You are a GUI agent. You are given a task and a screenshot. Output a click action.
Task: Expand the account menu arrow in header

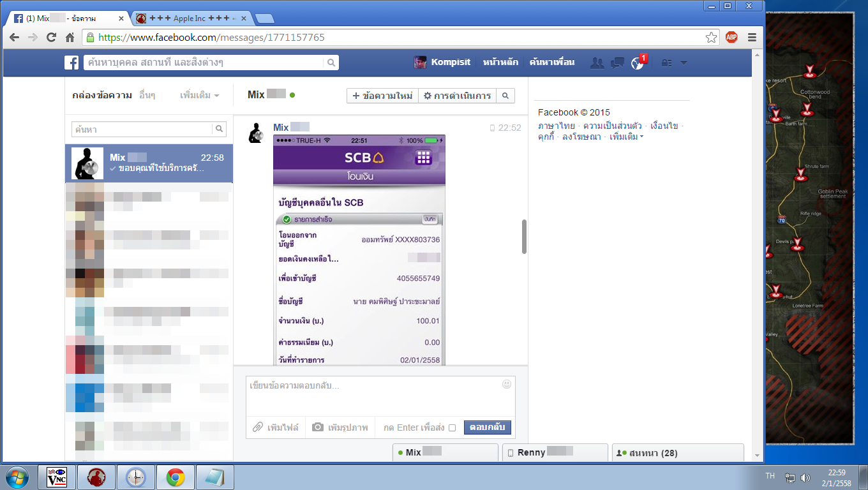coord(684,63)
